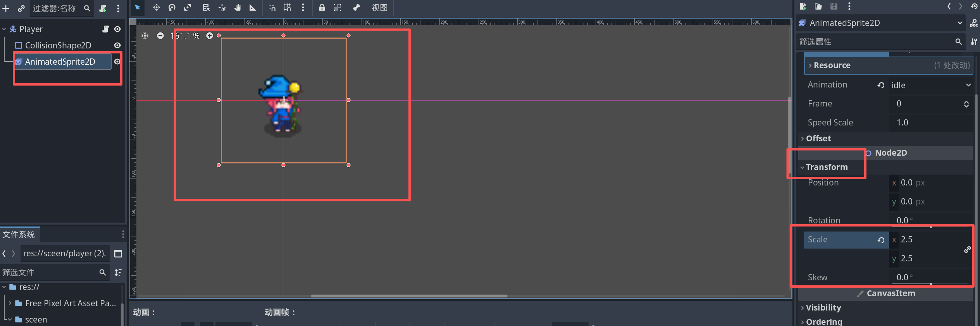Open scene tree extra options menu
This screenshot has width=980, height=326.
tap(118, 8)
